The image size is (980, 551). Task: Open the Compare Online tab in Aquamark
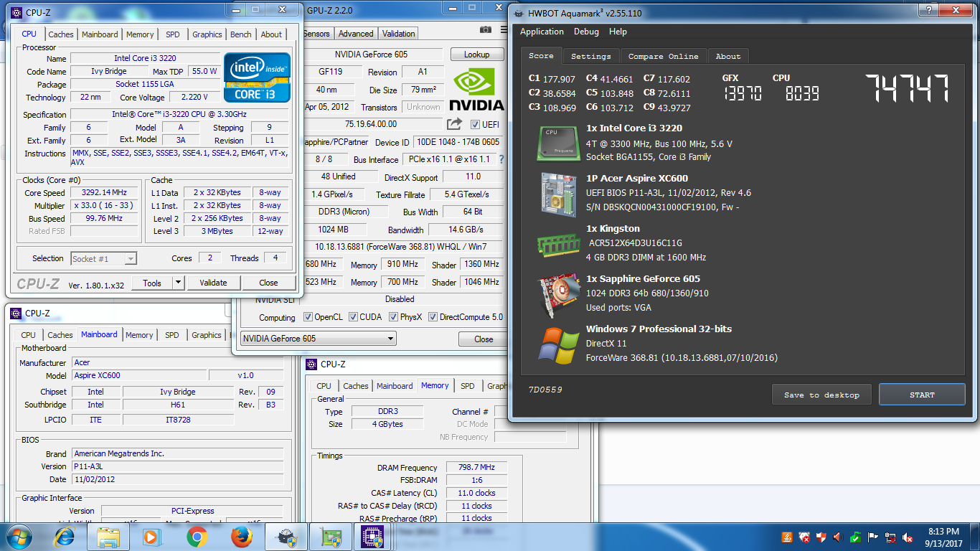click(663, 56)
